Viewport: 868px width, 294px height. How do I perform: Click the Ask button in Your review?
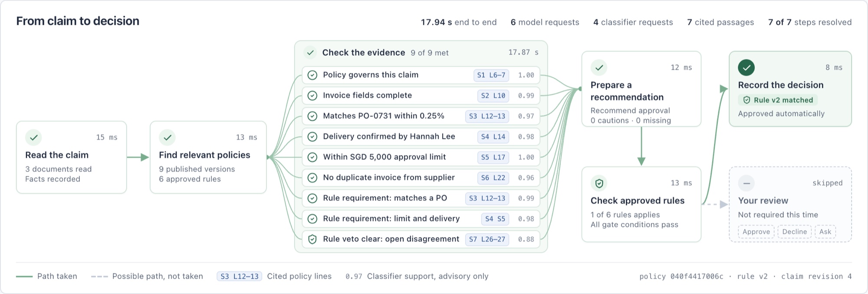(825, 232)
